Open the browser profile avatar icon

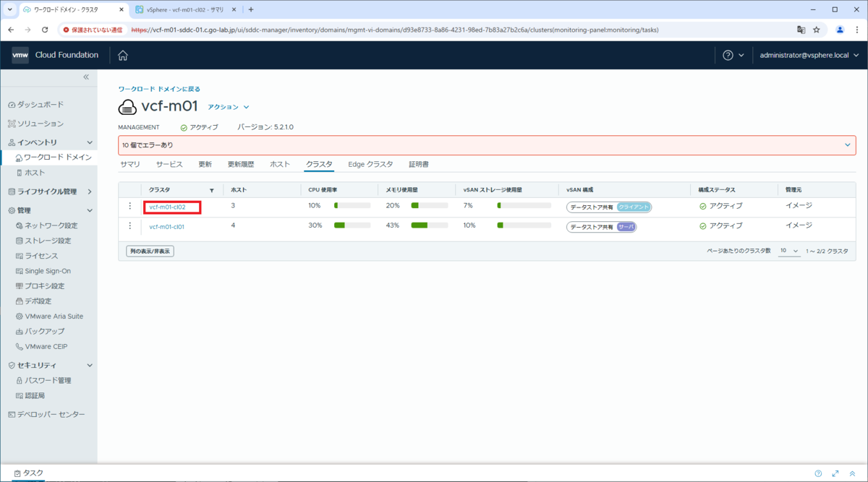pyautogui.click(x=840, y=30)
